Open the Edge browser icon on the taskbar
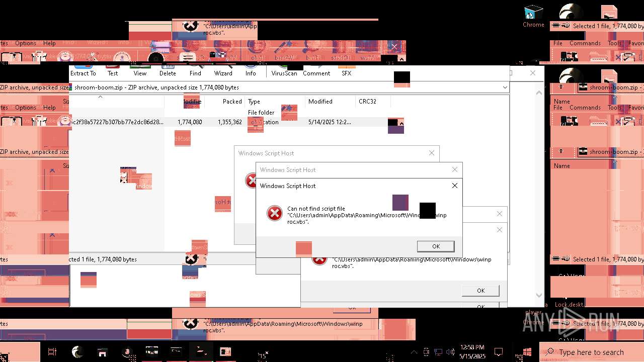Viewport: 644px width, 362px height. 77,352
